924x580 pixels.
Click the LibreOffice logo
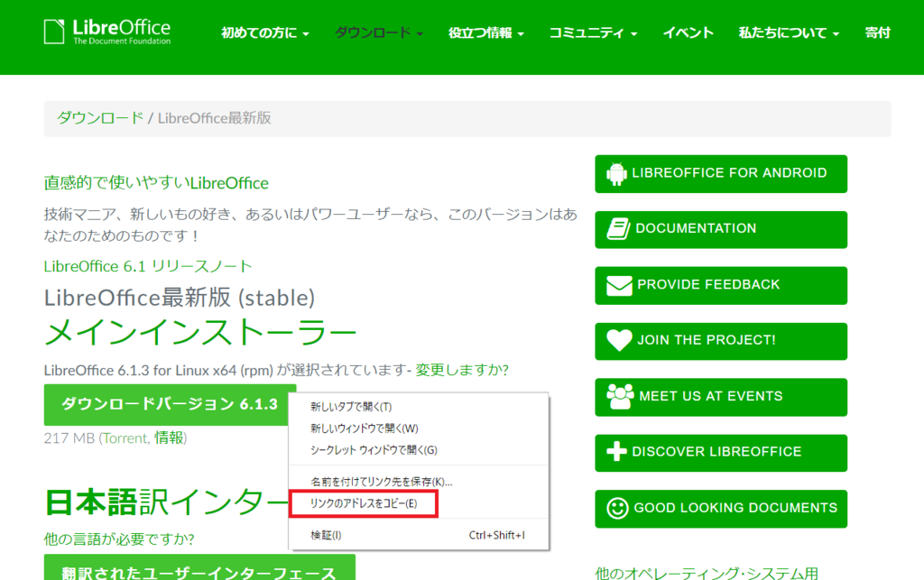[x=107, y=32]
